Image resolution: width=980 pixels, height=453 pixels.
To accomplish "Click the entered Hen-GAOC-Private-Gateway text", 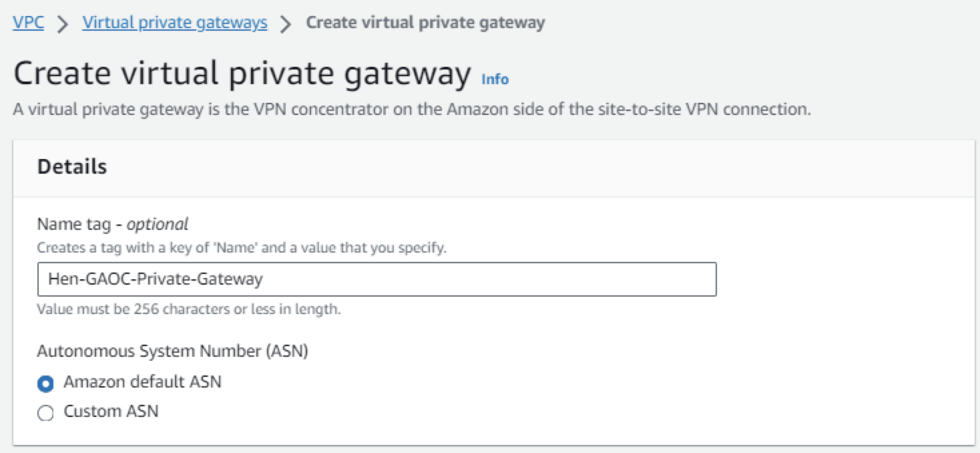I will [156, 279].
